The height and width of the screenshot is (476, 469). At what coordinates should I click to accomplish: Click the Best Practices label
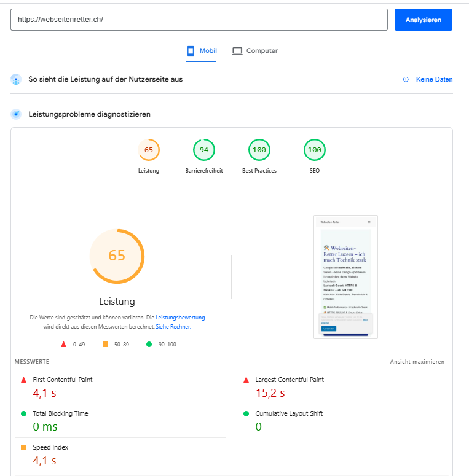[x=259, y=171]
